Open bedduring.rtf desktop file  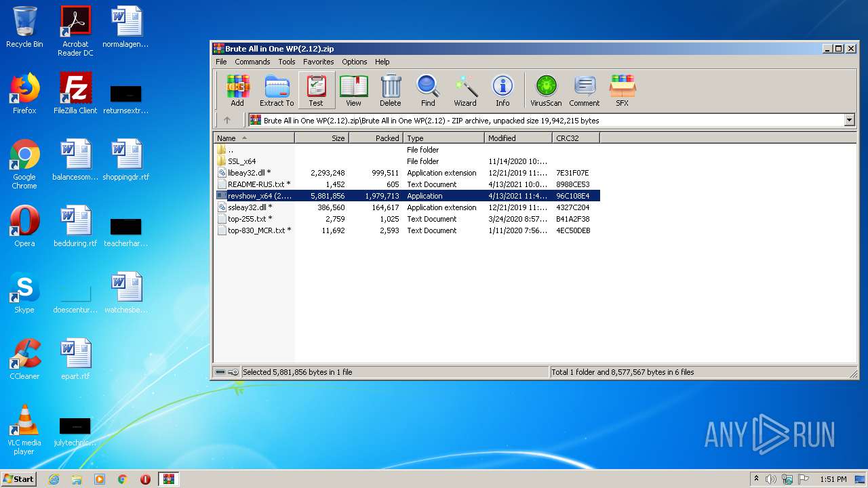(75, 226)
